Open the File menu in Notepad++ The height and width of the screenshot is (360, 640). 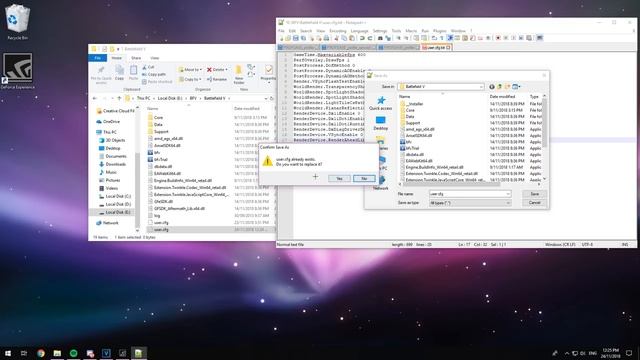pos(281,31)
